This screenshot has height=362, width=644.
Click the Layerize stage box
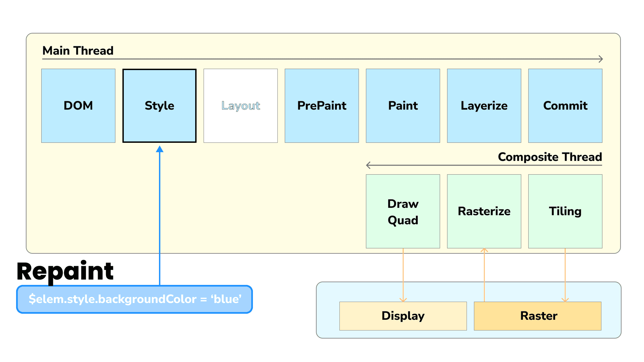[484, 106]
